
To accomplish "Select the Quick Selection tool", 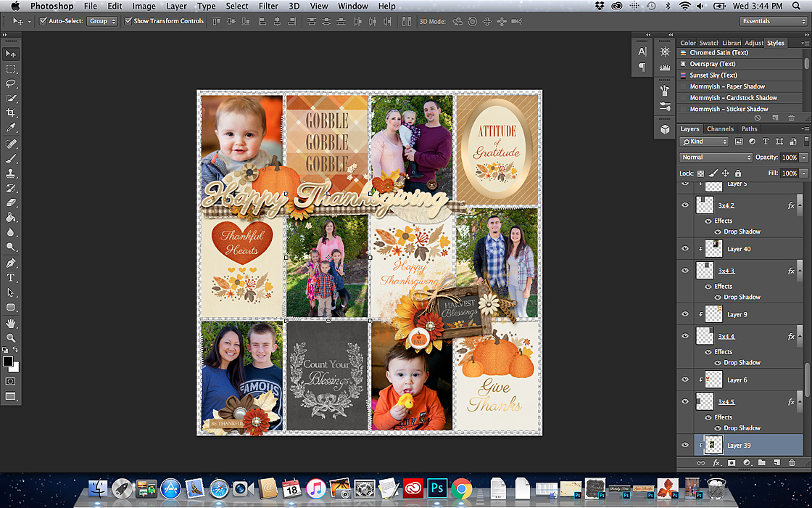I will pos(10,98).
